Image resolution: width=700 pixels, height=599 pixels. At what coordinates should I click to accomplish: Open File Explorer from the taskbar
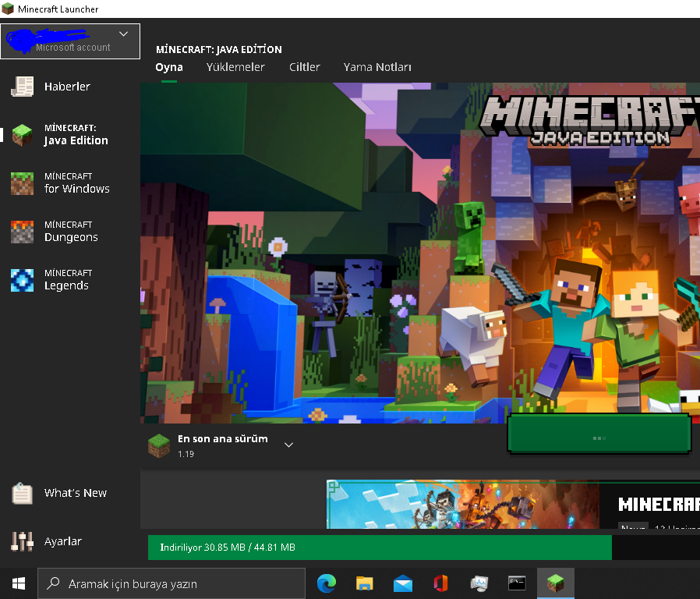(x=364, y=584)
